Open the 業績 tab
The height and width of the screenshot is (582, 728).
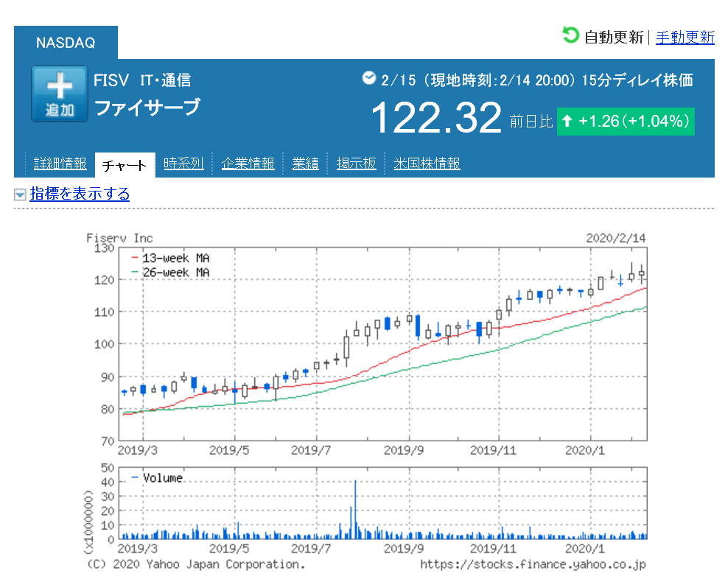pyautogui.click(x=305, y=164)
